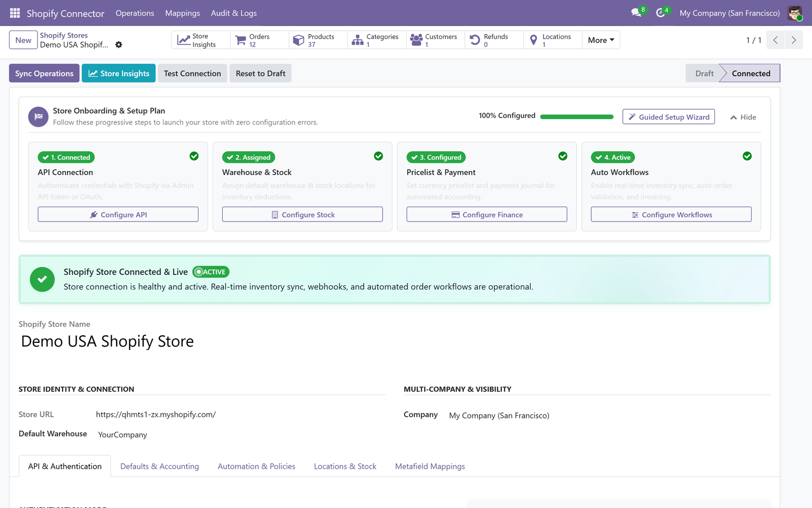812x508 pixels.
Task: Select the Draft status stage
Action: pos(704,73)
